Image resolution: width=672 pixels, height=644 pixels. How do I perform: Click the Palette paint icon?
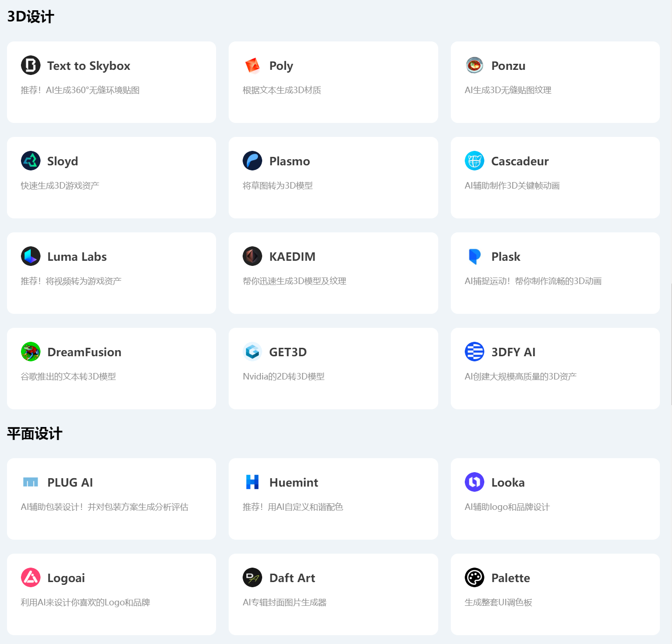pyautogui.click(x=475, y=577)
